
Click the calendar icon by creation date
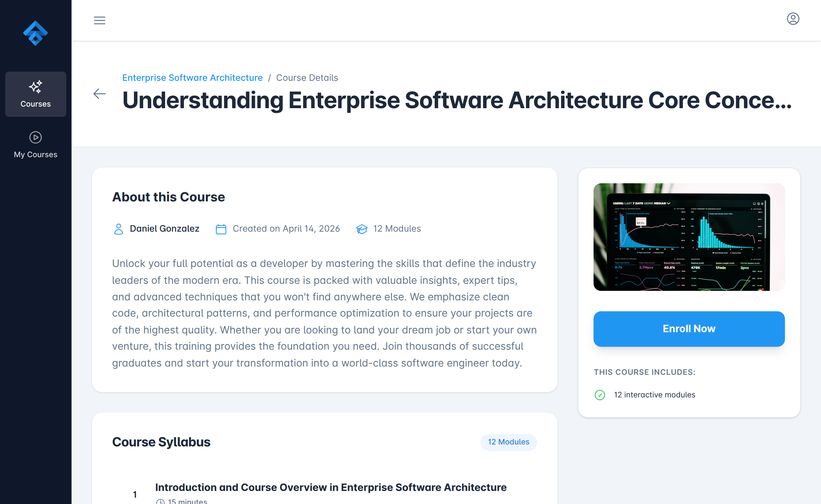point(221,229)
